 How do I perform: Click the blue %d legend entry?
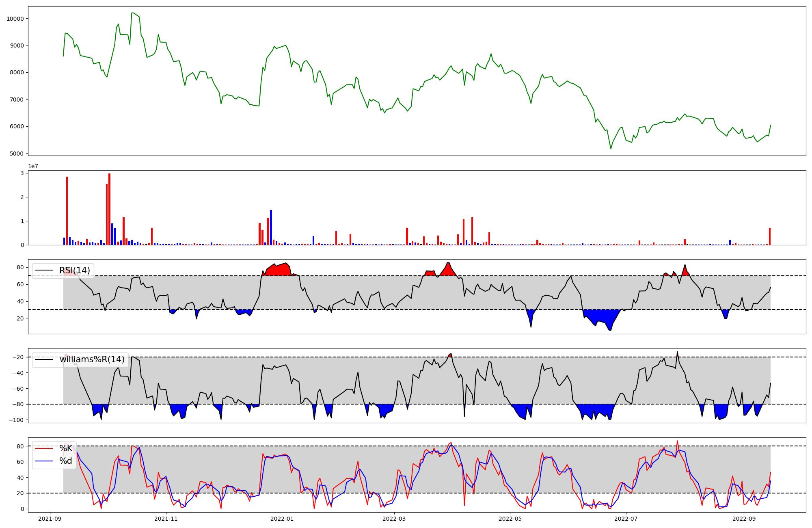click(x=66, y=461)
